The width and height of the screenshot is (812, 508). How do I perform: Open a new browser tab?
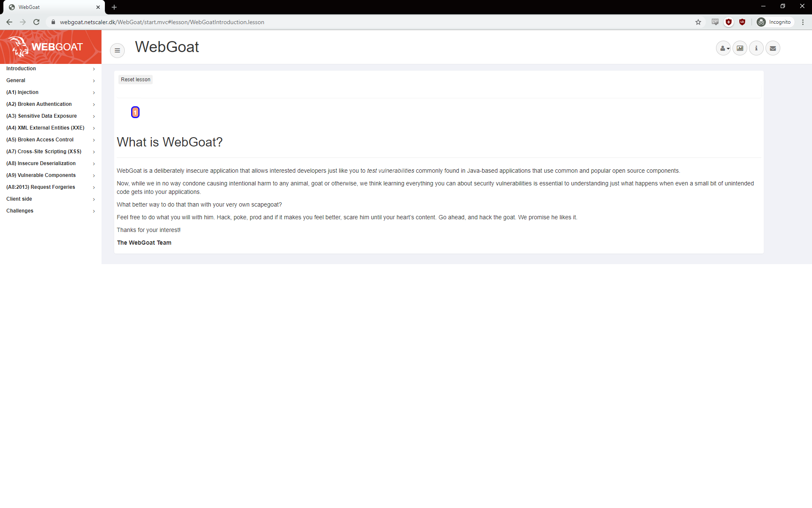tap(114, 7)
